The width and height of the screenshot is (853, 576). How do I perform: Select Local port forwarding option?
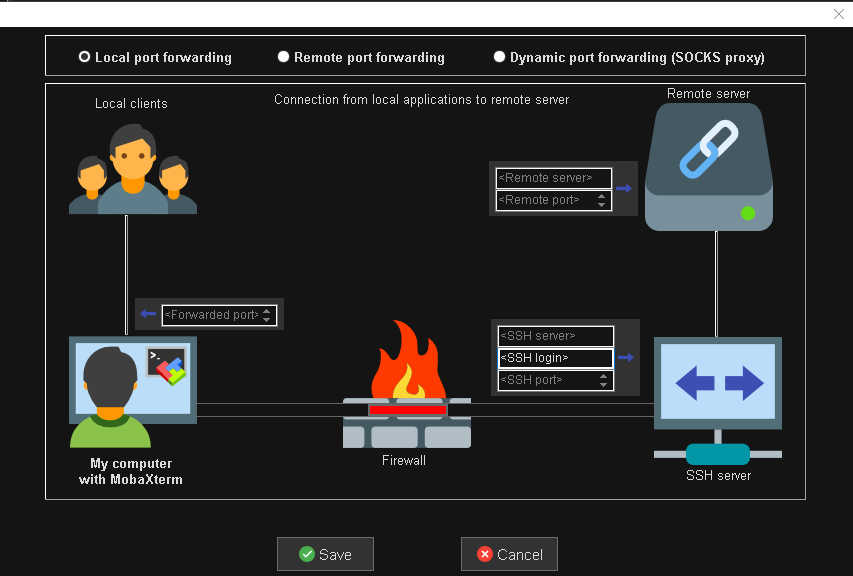[x=85, y=57]
